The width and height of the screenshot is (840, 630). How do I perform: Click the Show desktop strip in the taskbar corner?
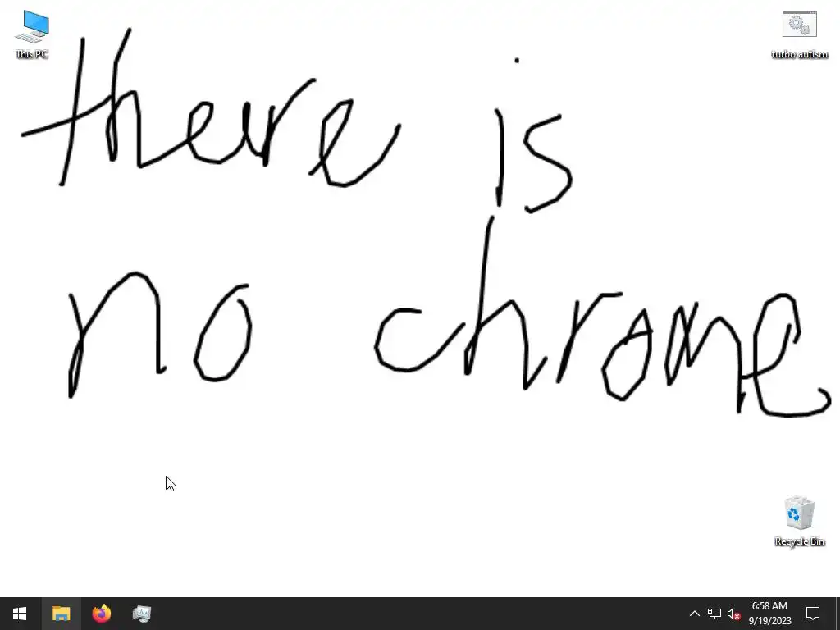click(838, 614)
